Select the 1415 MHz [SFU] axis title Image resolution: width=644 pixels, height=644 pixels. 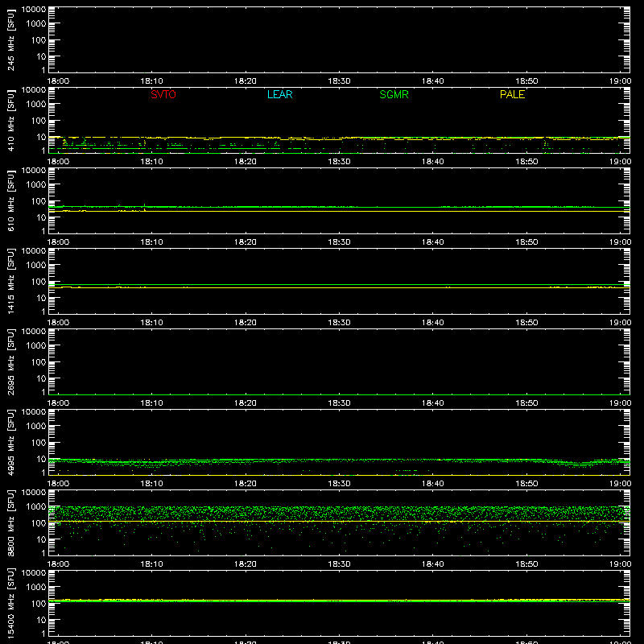pyautogui.click(x=10, y=282)
